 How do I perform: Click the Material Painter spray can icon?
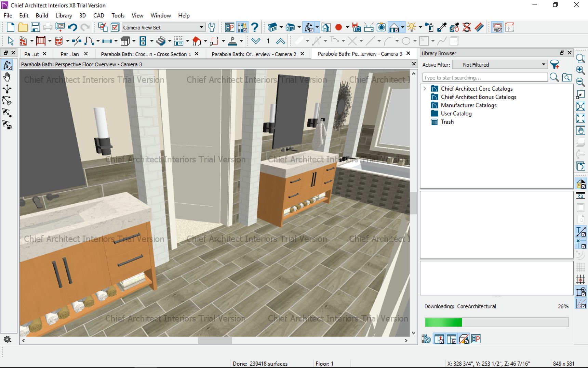coord(429,27)
